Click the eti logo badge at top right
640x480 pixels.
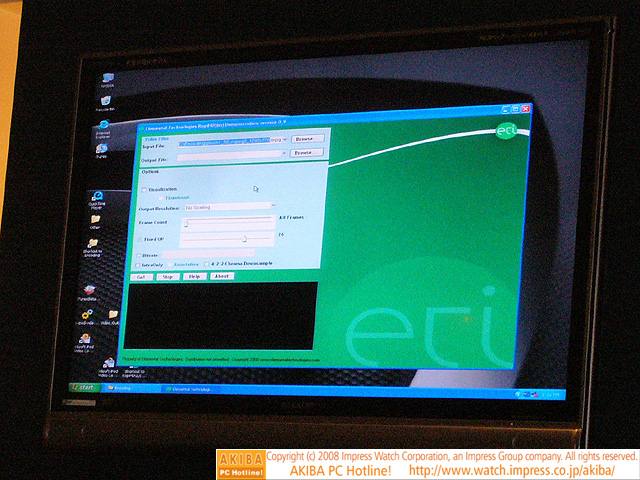point(507,131)
